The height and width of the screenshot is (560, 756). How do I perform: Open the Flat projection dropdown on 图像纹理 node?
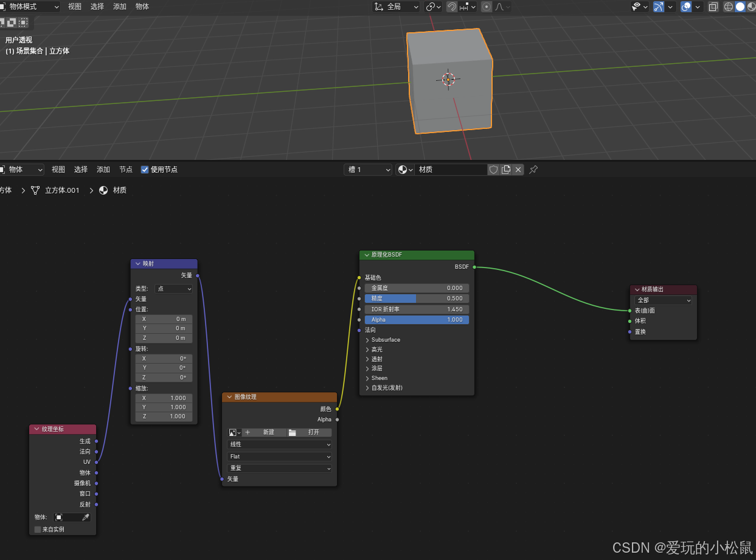(x=279, y=456)
